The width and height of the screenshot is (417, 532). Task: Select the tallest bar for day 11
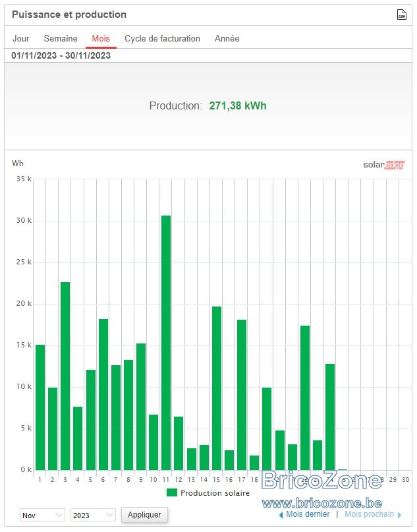click(166, 343)
